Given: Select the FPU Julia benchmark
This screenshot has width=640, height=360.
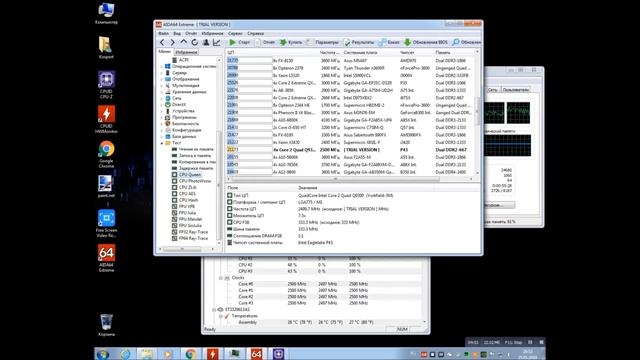Looking at the screenshot, I should pyautogui.click(x=187, y=213).
